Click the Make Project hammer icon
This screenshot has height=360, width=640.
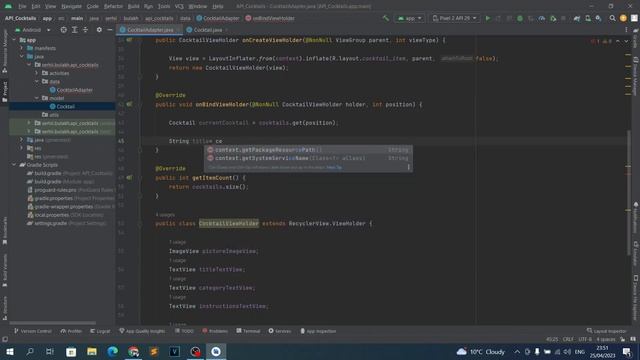click(x=385, y=18)
